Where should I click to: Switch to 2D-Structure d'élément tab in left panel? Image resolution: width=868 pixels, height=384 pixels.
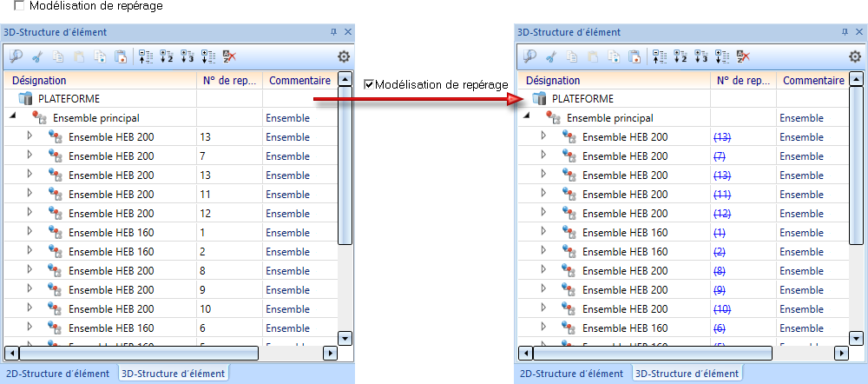coord(57,374)
